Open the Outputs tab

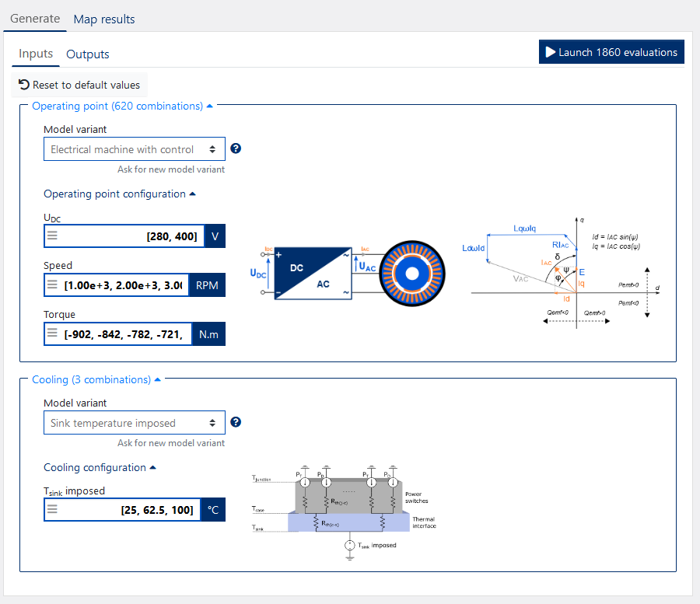pyautogui.click(x=88, y=54)
